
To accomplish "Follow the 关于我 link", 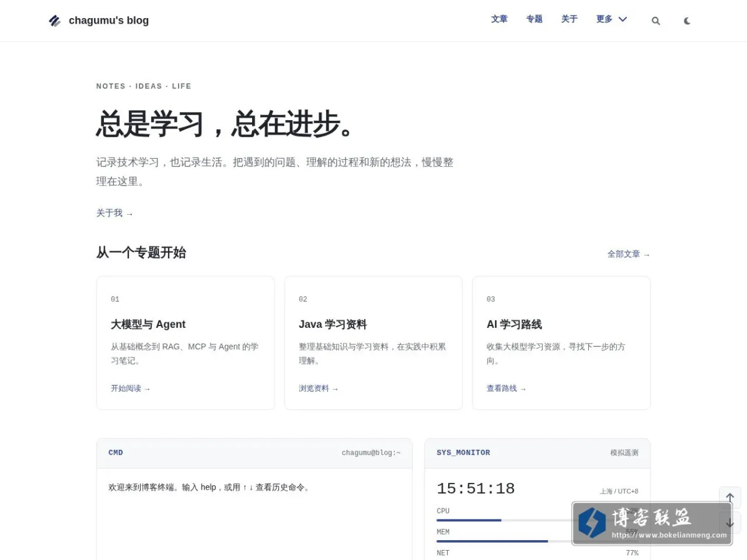I will 115,213.
